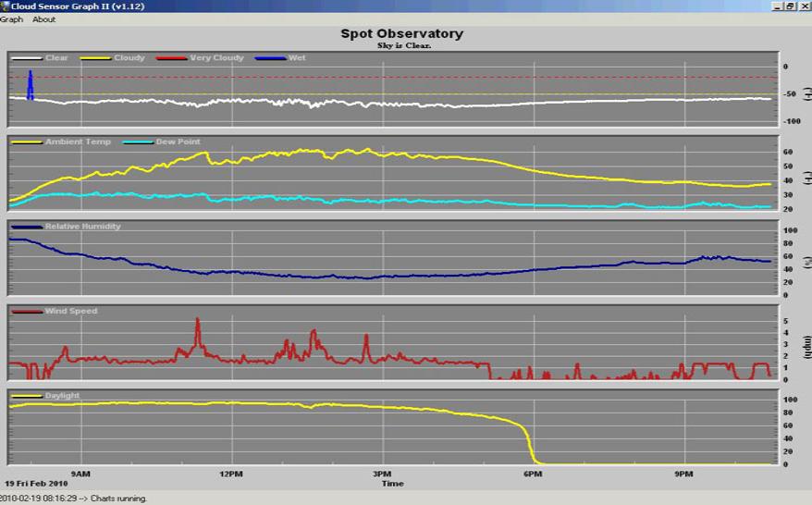The width and height of the screenshot is (812, 505).
Task: Click the Daylight legend entry
Action: [x=62, y=396]
